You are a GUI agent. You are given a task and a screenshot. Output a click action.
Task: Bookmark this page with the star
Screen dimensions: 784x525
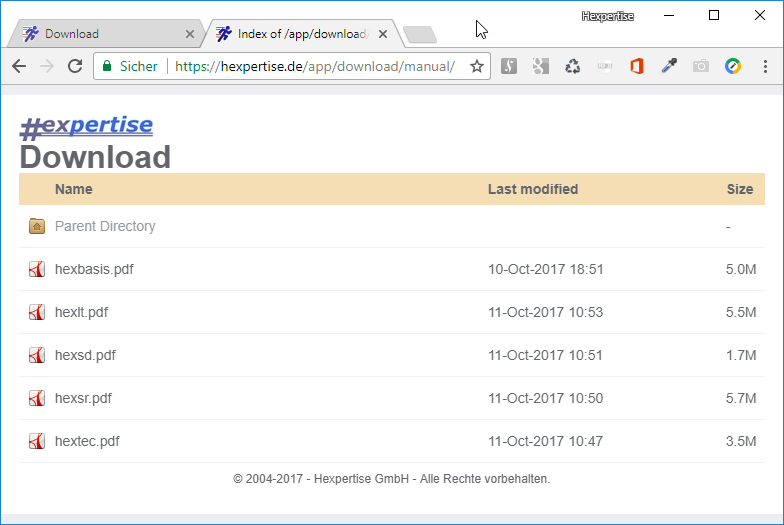[x=477, y=66]
